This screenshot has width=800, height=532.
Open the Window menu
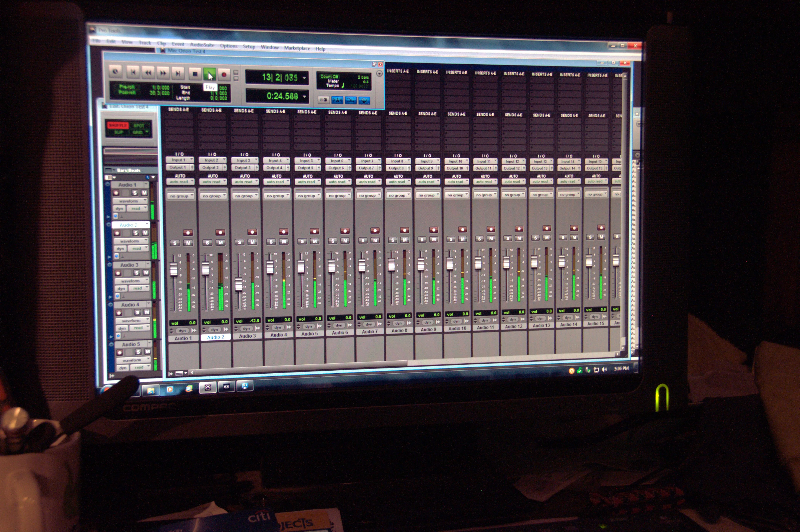click(270, 47)
